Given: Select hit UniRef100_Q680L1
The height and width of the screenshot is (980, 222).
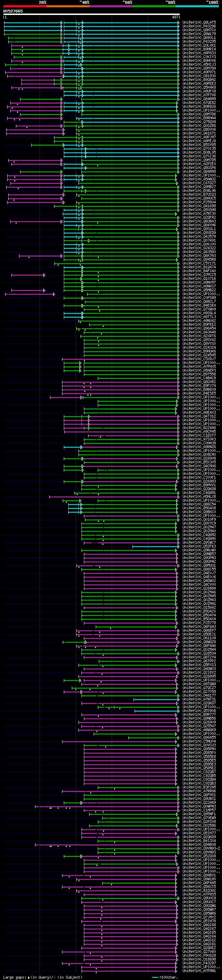Looking at the screenshot, I should [199, 38].
